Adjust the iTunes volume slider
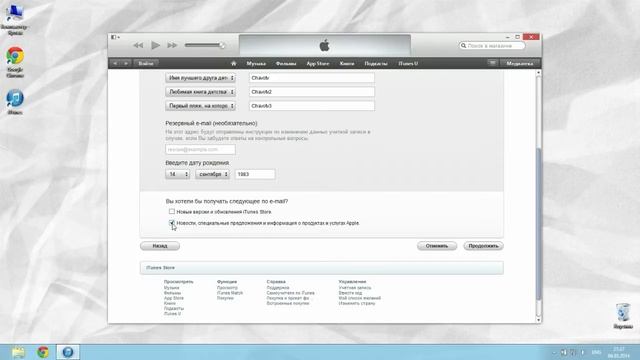640x360 pixels. (204, 45)
